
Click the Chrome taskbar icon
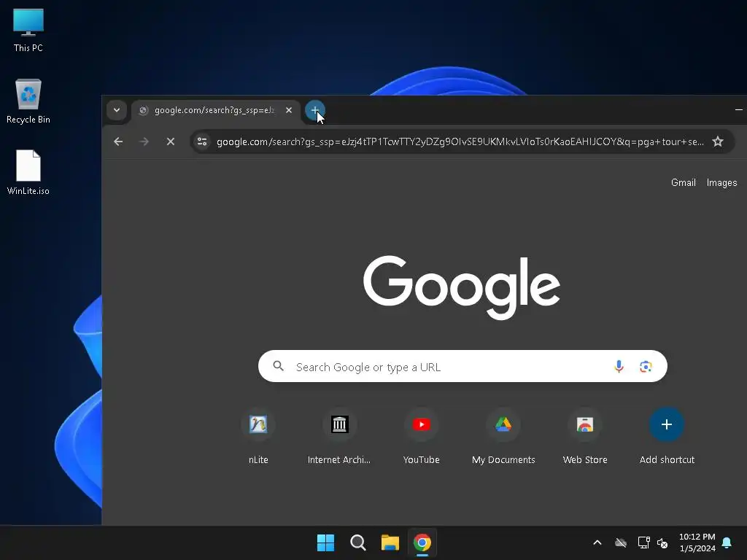point(422,542)
